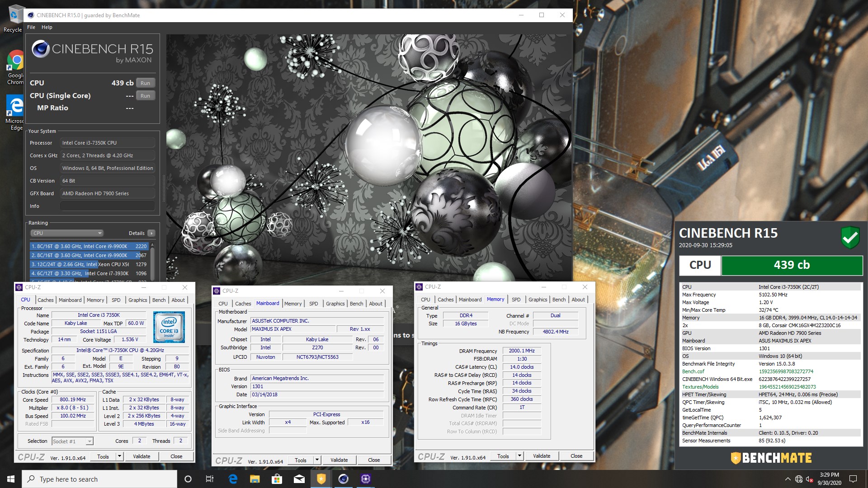Open File Explorer from the taskbar
Screen dimensions: 868x488
255,479
